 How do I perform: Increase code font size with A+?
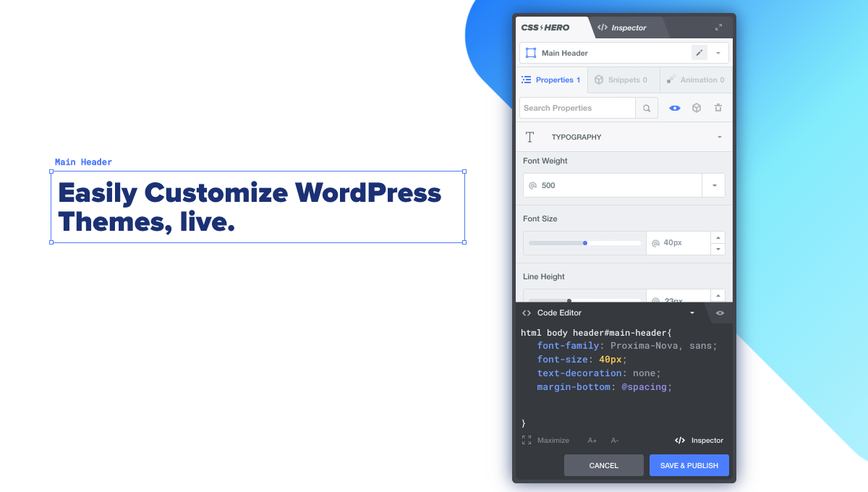click(x=592, y=440)
